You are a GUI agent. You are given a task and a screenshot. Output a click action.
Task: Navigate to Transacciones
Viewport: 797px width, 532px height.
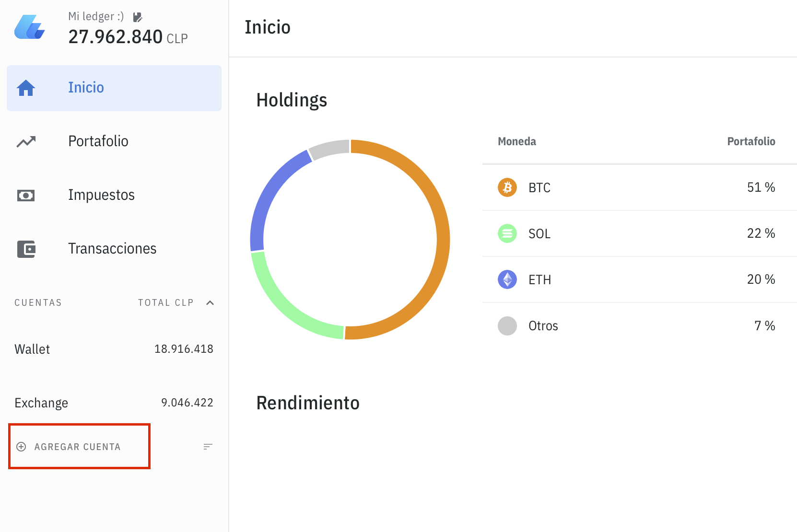[114, 249]
